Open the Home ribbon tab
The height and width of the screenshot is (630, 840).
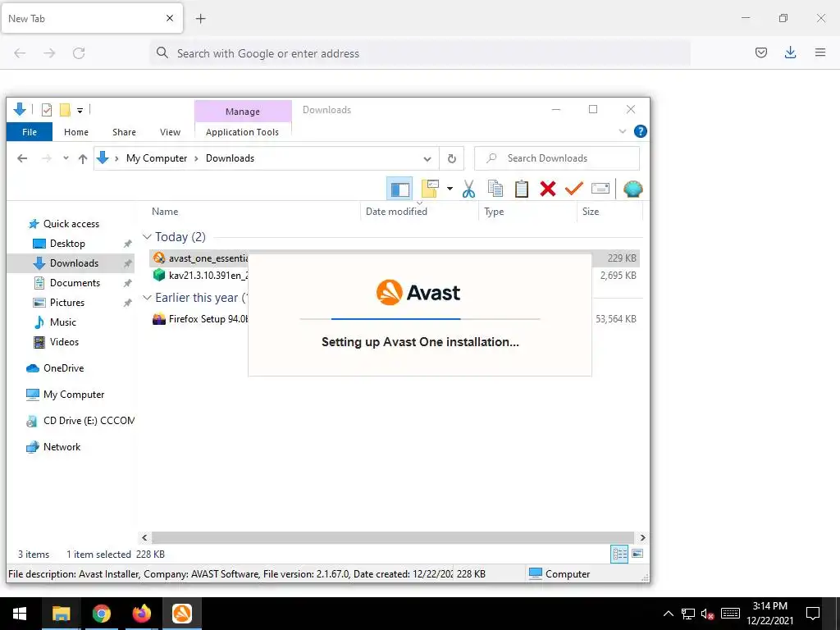[76, 132]
